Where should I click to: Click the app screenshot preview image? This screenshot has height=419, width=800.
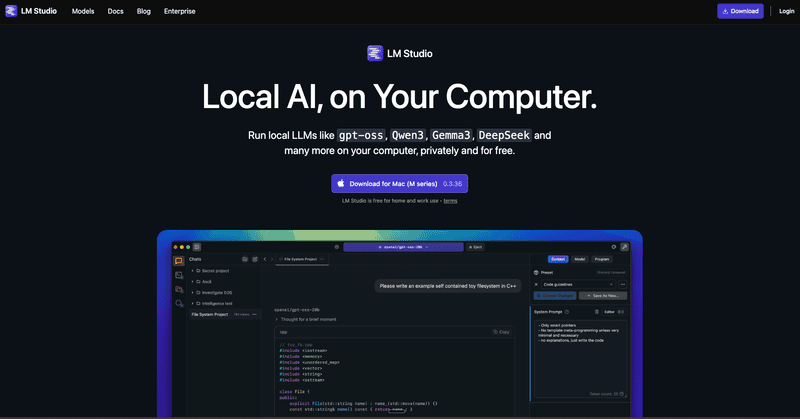[399, 324]
